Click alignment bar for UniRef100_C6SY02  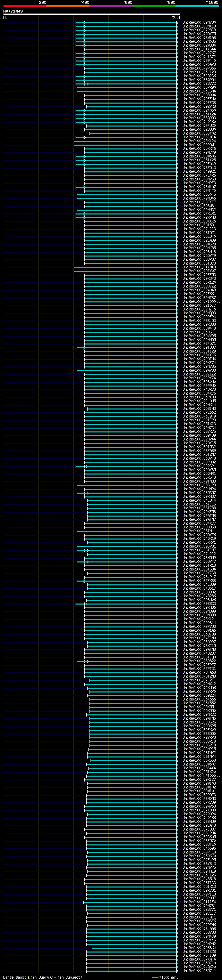(134, 133)
